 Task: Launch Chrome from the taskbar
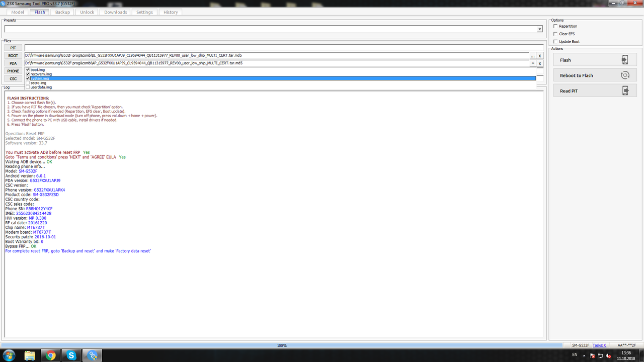click(x=51, y=355)
